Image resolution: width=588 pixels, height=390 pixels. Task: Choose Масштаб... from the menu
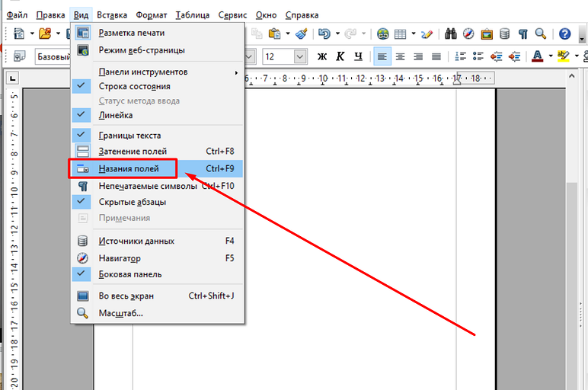[120, 313]
